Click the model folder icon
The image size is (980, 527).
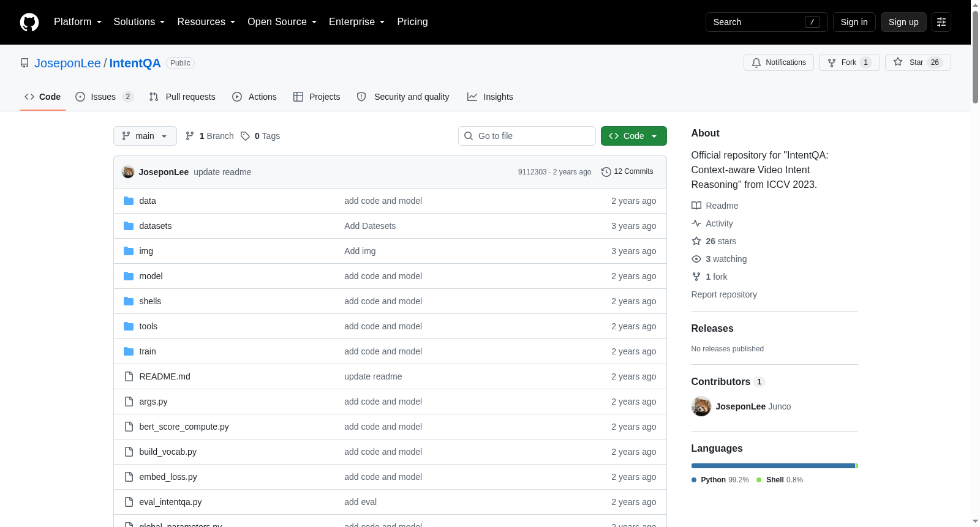pos(129,276)
